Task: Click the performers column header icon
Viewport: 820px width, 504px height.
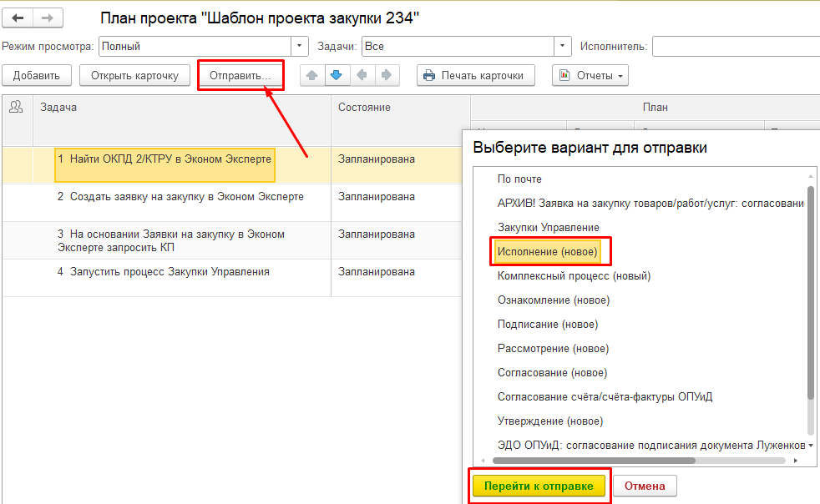Action: pyautogui.click(x=16, y=107)
